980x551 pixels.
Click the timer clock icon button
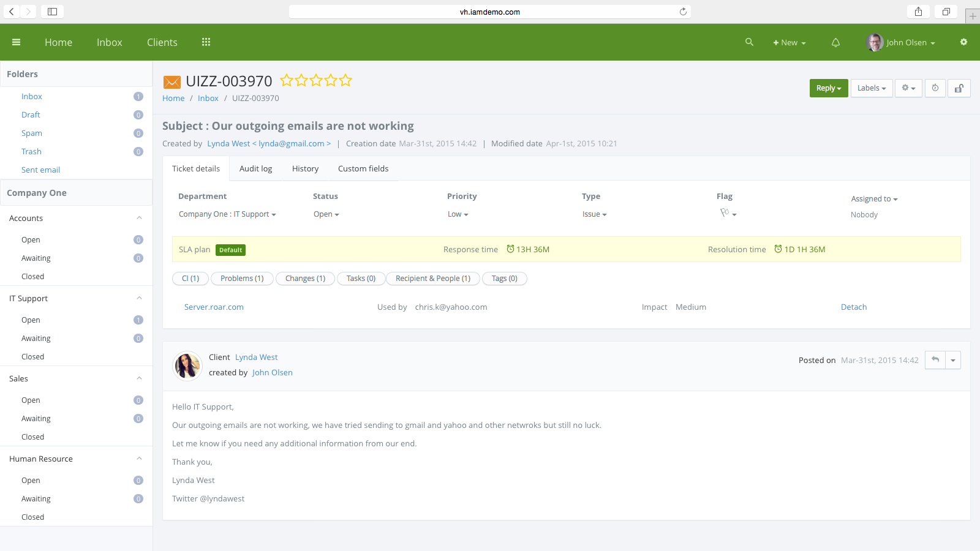pyautogui.click(x=935, y=88)
